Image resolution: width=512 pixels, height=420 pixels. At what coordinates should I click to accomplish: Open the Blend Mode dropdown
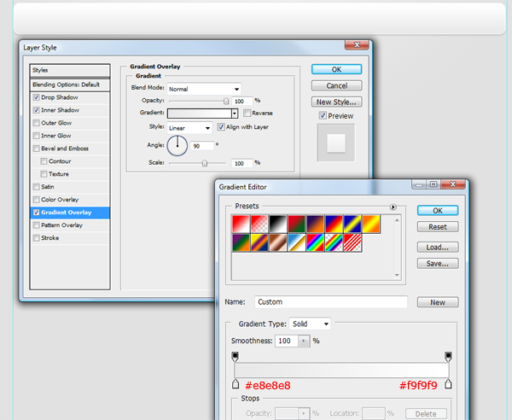coord(204,89)
